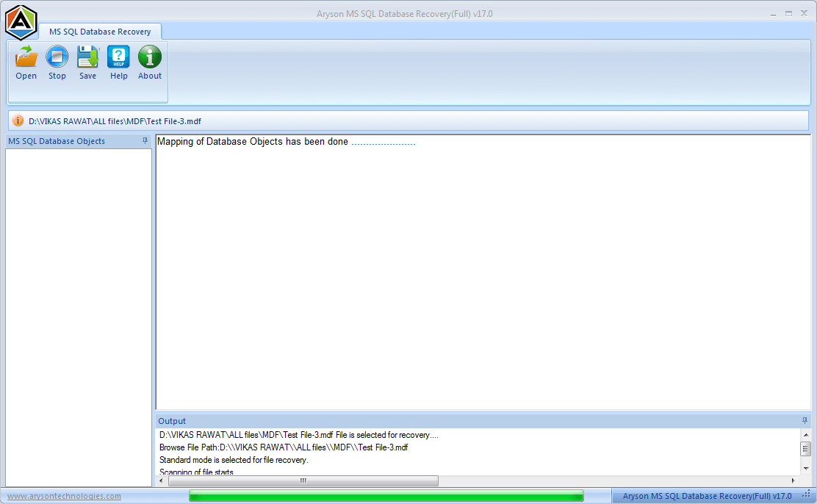Viewport: 817px width, 504px height.
Task: Click Output scrollbar right arrow
Action: pos(793,480)
